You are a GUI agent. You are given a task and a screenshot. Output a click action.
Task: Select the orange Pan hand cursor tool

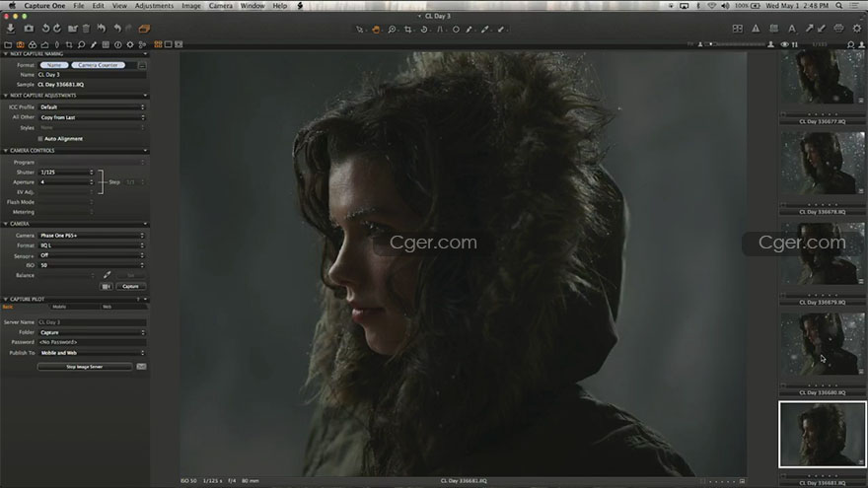(x=376, y=30)
